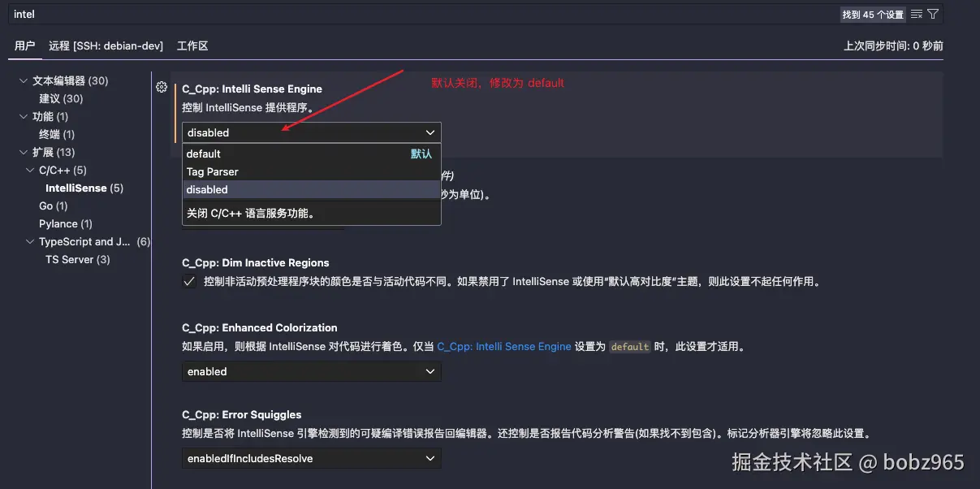Click the C_Cpp: Intelli Sense Engine heading

[253, 89]
